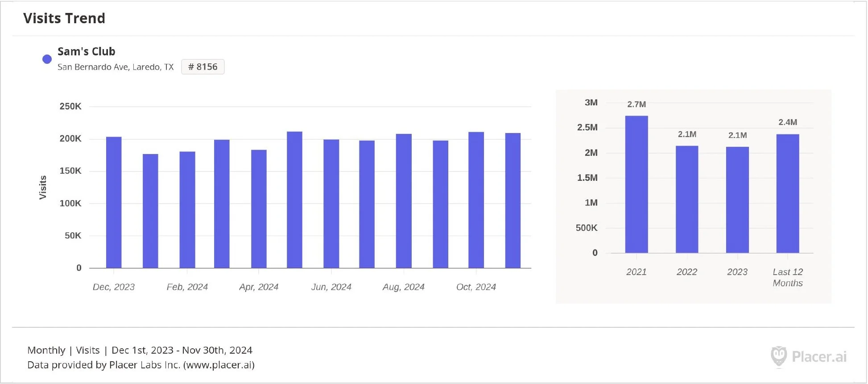
Task: Click the 2022 axis label
Action: (687, 272)
